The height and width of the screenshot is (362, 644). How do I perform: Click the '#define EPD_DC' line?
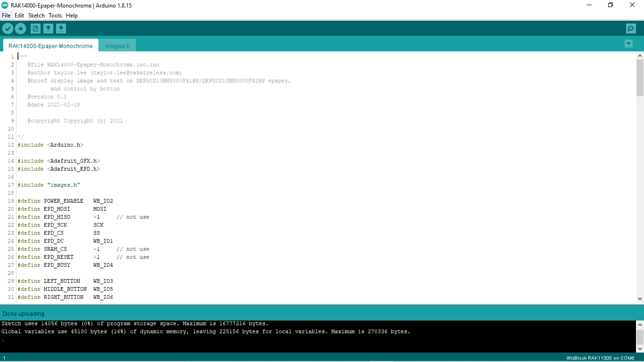coord(65,241)
